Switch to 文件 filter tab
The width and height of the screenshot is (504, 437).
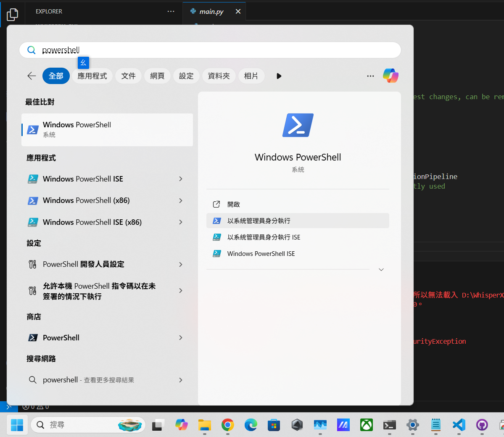pos(128,76)
